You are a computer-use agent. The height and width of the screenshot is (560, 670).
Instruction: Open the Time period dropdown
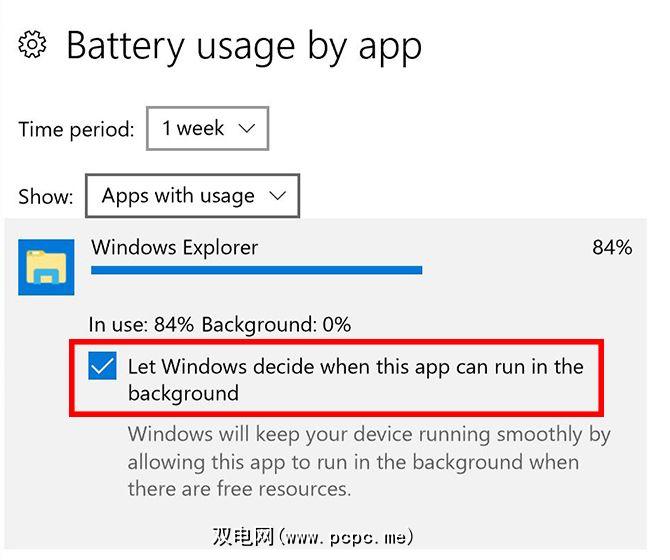point(207,129)
